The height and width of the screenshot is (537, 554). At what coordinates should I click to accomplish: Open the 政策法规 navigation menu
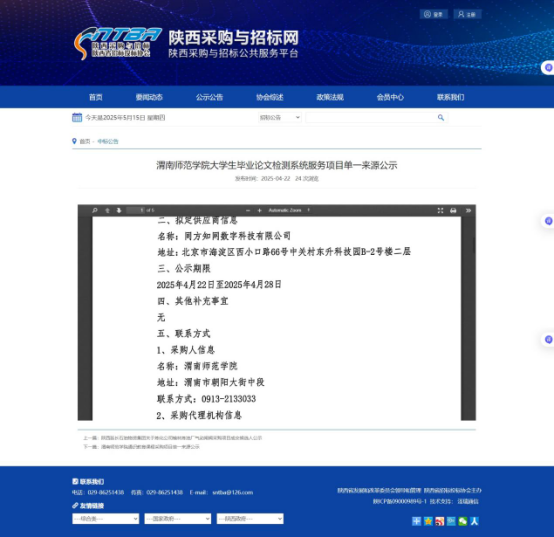click(330, 97)
